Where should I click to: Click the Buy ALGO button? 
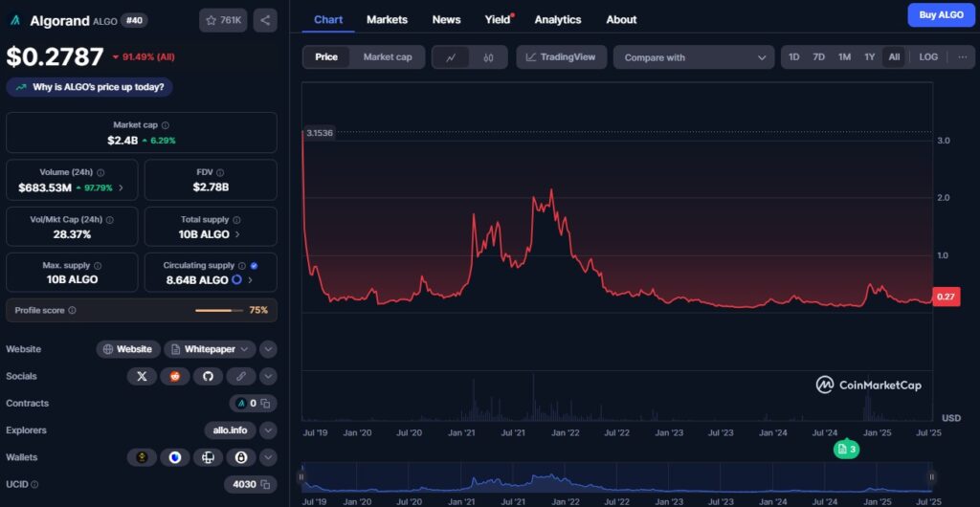[x=941, y=14]
